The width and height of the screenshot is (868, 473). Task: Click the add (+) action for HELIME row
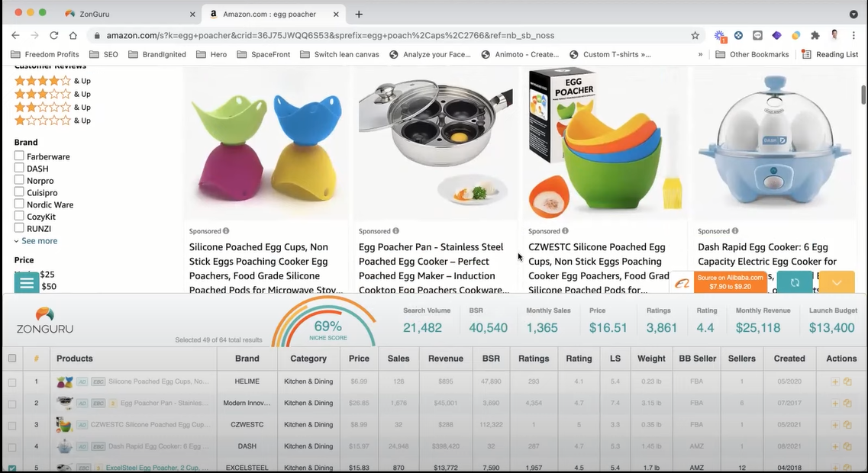[834, 381]
